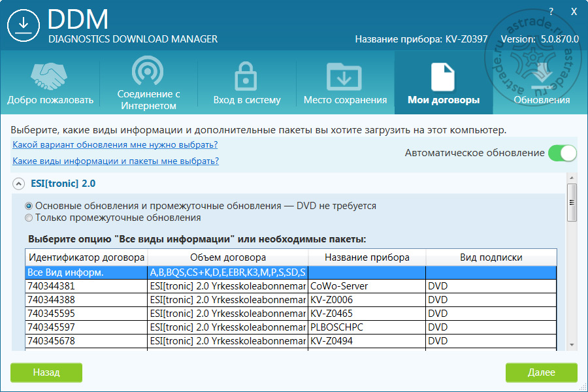This screenshot has height=392, width=588.
Task: Click A,B,BQS,CS+K,D,E package list cell
Action: tap(227, 272)
